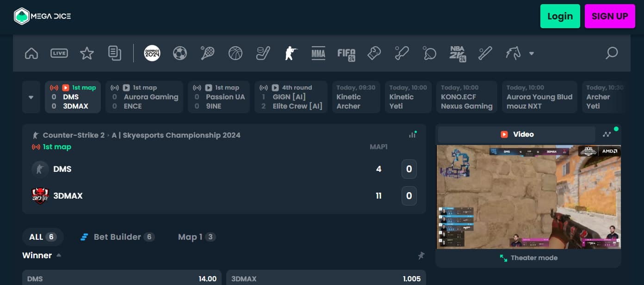Image resolution: width=644 pixels, height=285 pixels.
Task: Click 3DMAX map score of 11
Action: tap(379, 196)
